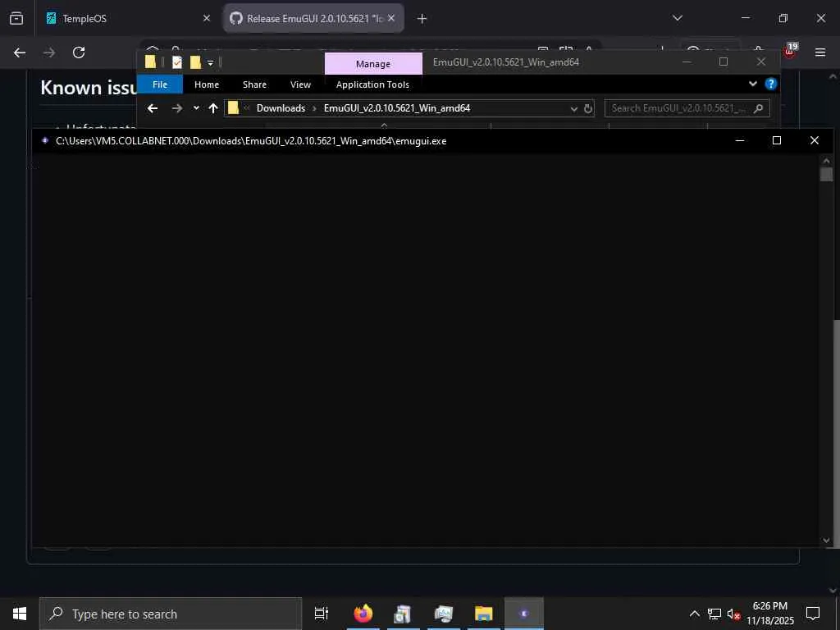The image size is (840, 630).
Task: Open the Windows Start menu
Action: tap(20, 614)
